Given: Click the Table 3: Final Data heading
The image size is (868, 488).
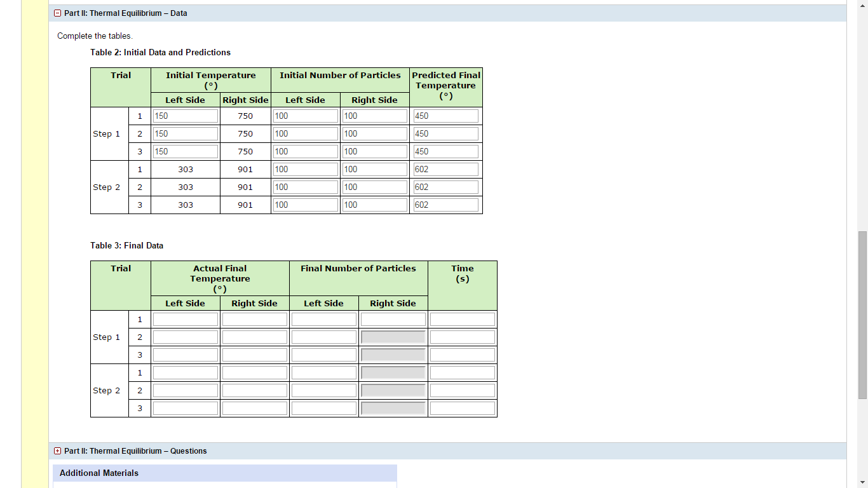Looking at the screenshot, I should pos(126,245).
